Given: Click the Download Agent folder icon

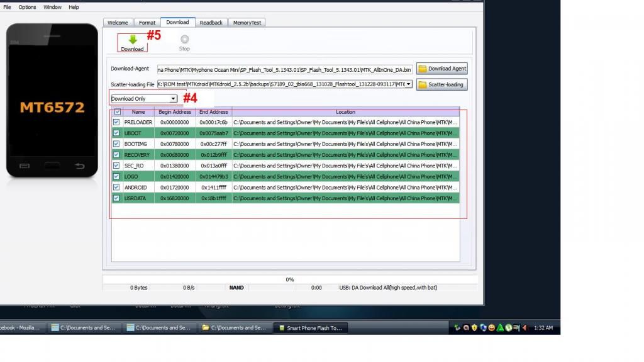Looking at the screenshot, I should coord(422,69).
